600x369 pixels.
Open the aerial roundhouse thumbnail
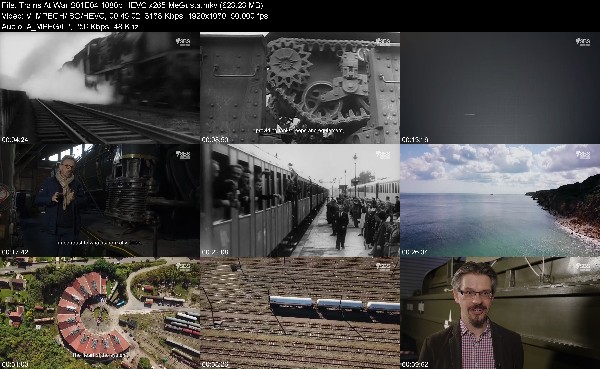click(99, 313)
